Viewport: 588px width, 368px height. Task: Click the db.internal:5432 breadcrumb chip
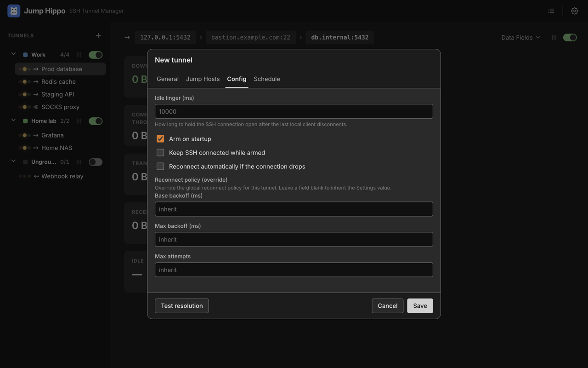[x=340, y=37]
